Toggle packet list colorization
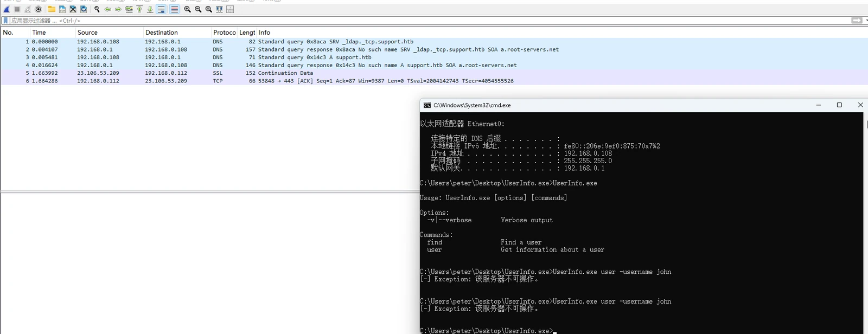The height and width of the screenshot is (334, 868). (x=174, y=9)
